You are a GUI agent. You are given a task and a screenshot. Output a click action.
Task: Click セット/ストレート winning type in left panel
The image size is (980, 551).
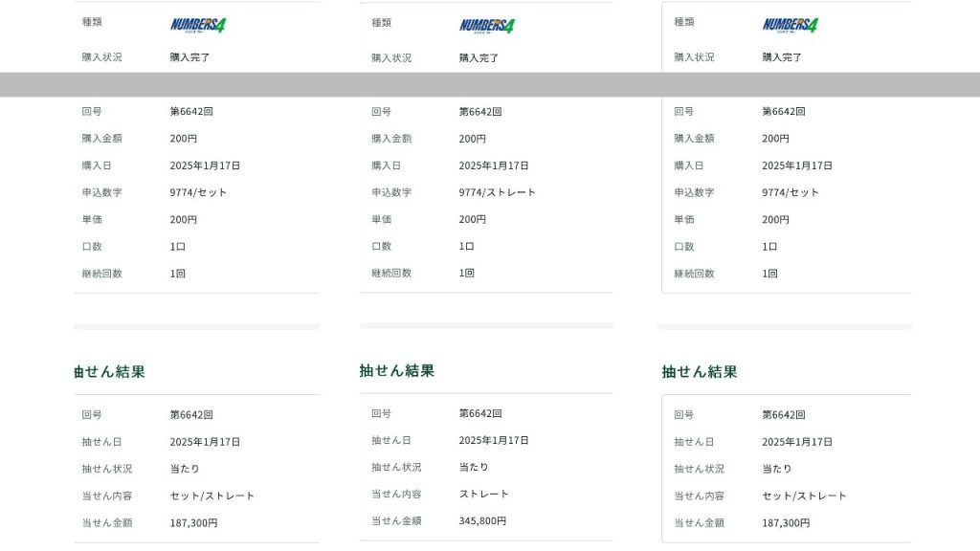coord(212,496)
